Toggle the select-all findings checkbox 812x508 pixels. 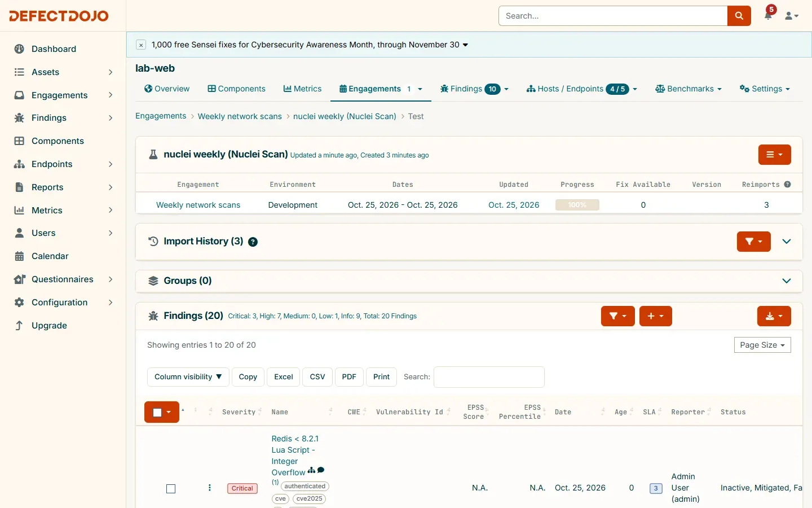(x=157, y=412)
